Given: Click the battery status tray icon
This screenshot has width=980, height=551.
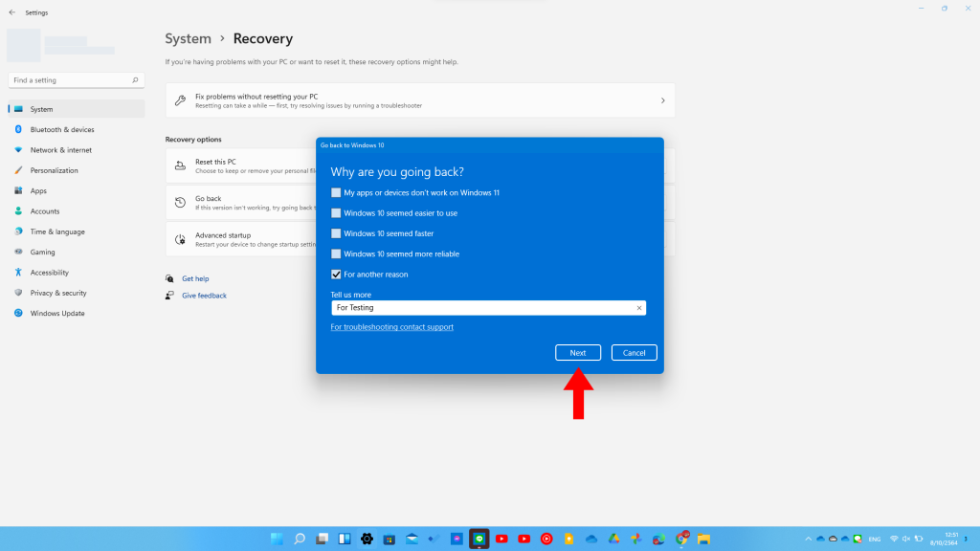Looking at the screenshot, I should click(x=919, y=539).
